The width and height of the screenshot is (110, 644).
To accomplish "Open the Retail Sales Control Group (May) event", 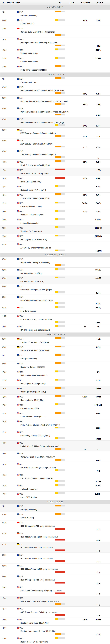I will coord(34,174).
